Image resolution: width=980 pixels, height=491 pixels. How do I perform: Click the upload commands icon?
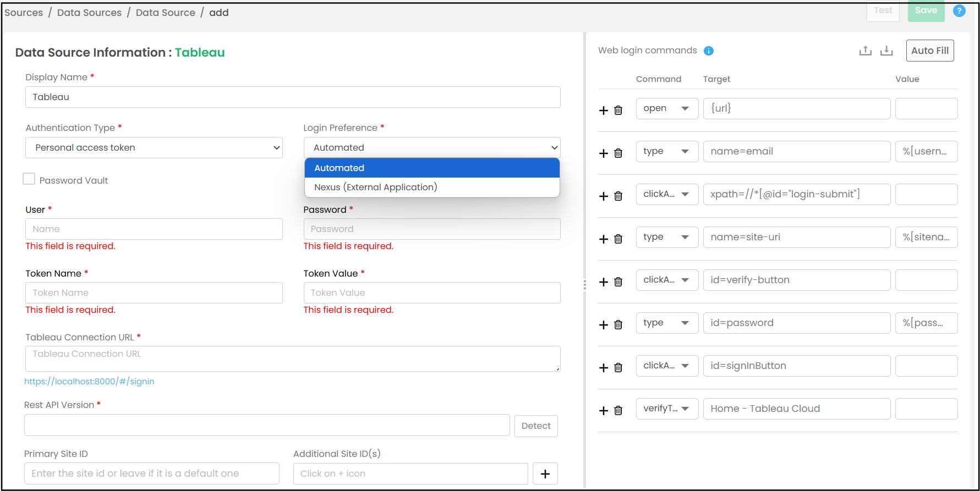865,51
